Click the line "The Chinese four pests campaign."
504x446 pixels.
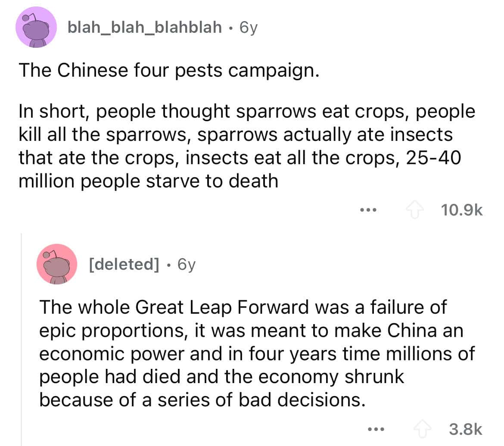click(x=169, y=71)
